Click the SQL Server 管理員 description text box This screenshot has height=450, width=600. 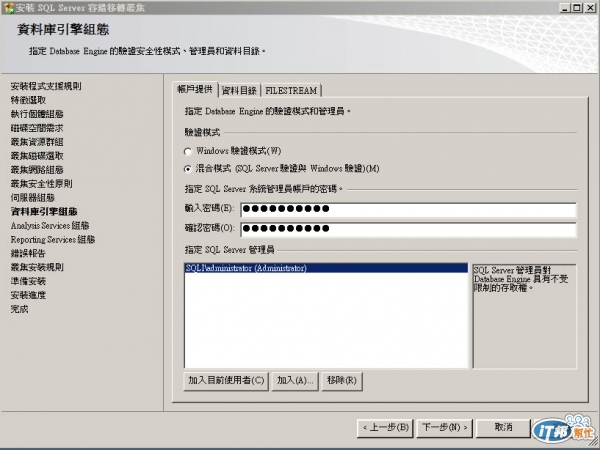tap(525, 316)
